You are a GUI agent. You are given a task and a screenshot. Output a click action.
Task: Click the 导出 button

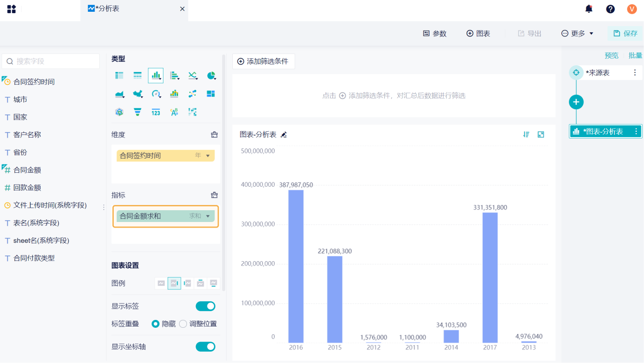pyautogui.click(x=529, y=34)
